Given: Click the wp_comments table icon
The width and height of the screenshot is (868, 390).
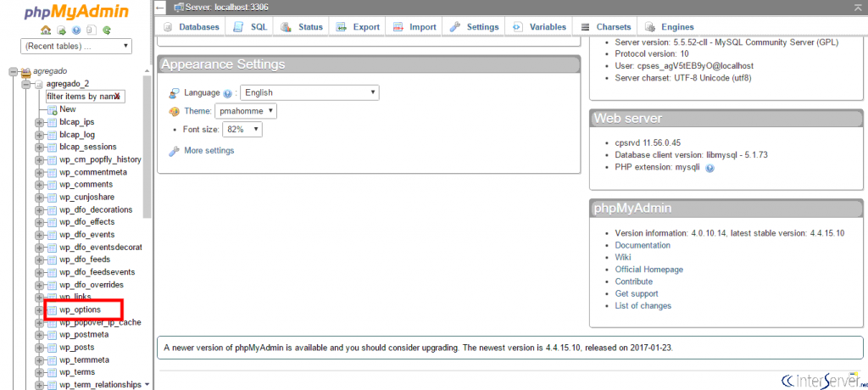Looking at the screenshot, I should pos(52,185).
